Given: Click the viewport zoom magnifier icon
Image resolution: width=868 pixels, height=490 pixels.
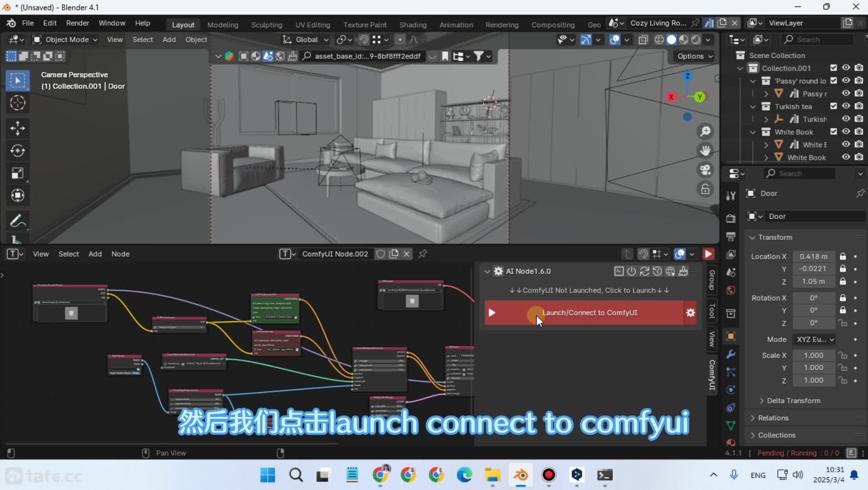Looking at the screenshot, I should coord(705,132).
